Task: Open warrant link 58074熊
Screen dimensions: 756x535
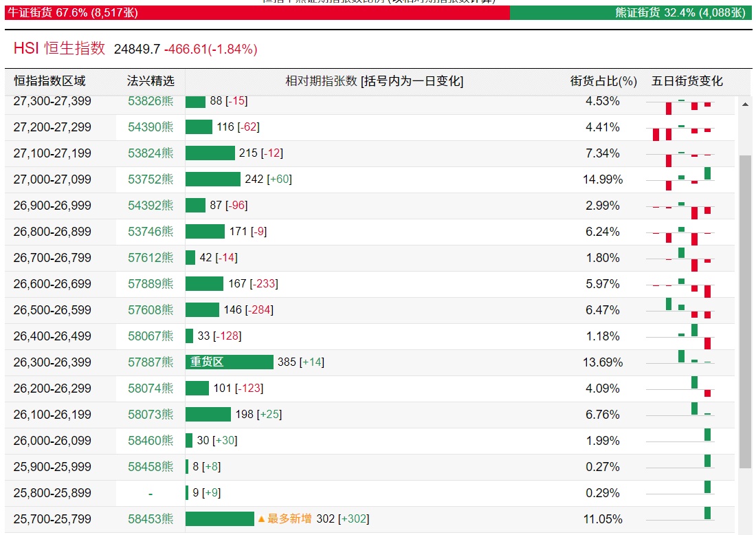Action: click(151, 389)
